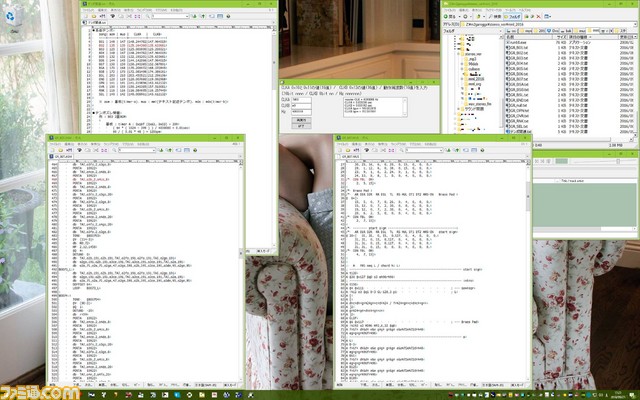Select wav_stereo_file folder in Explorer tree
The image size is (640, 400).
[480, 104]
